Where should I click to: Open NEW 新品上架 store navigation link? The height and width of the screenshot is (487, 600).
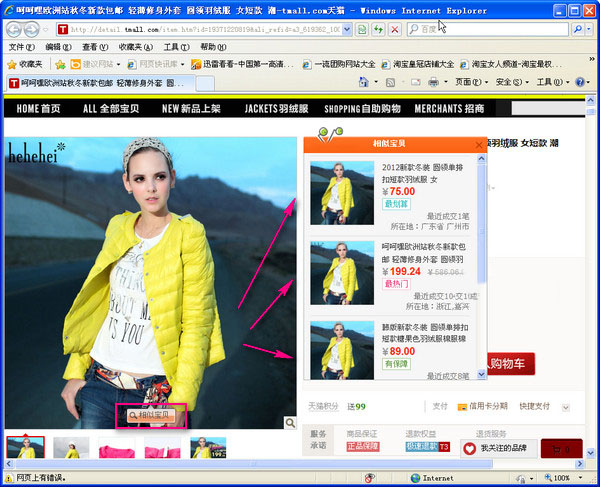click(191, 109)
